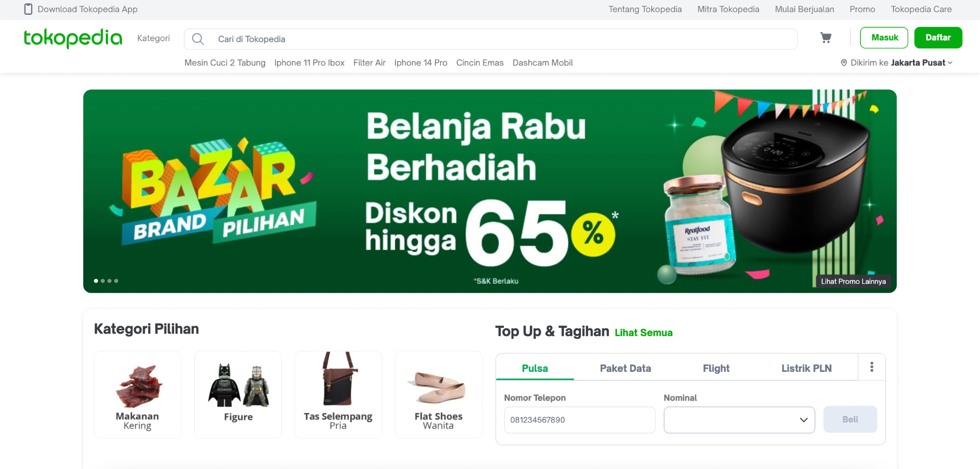980x469 pixels.
Task: Click the search magnifier icon
Action: click(x=198, y=39)
